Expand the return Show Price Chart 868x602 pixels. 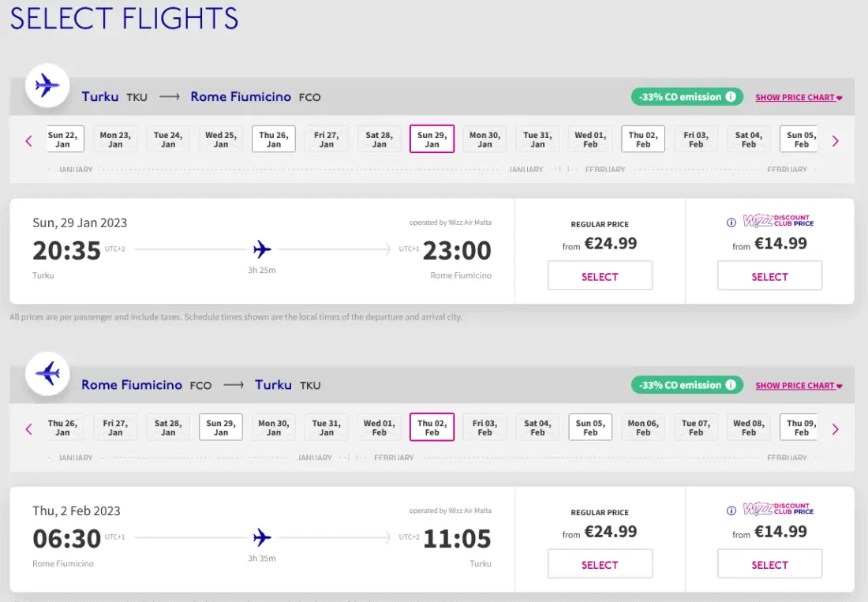tap(799, 386)
